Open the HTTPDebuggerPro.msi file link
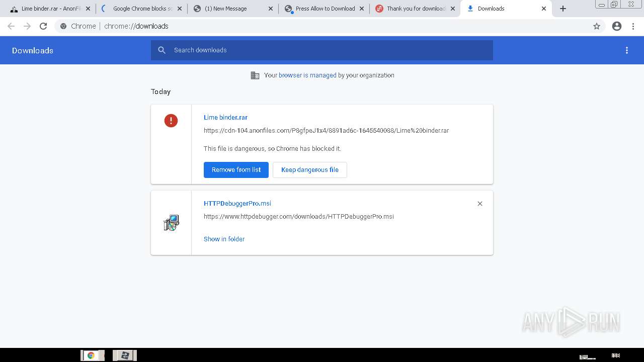Viewport: 644px width, 362px height. tap(237, 204)
